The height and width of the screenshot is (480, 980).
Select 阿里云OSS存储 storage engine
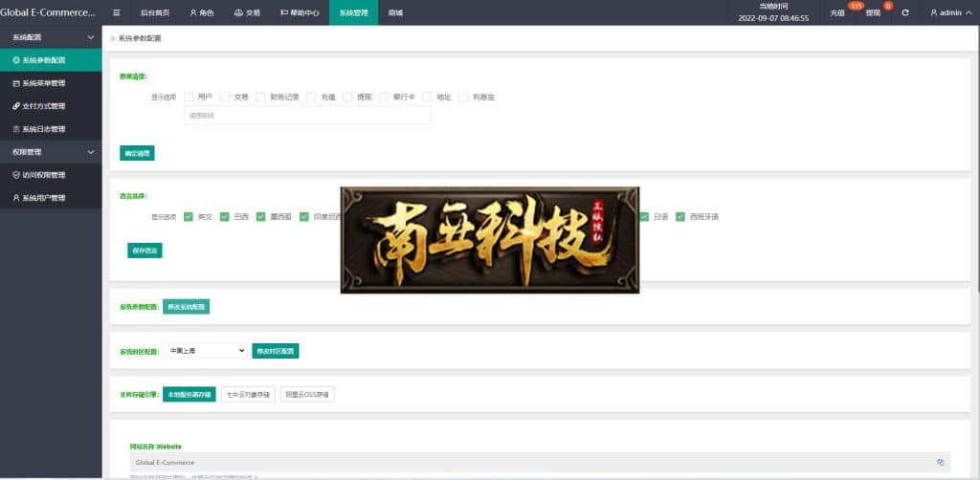[x=307, y=395]
